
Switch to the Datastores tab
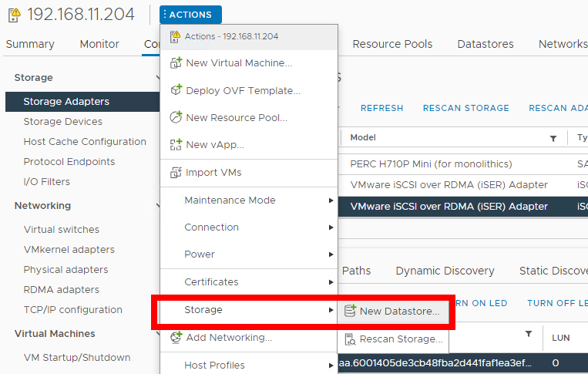[485, 44]
